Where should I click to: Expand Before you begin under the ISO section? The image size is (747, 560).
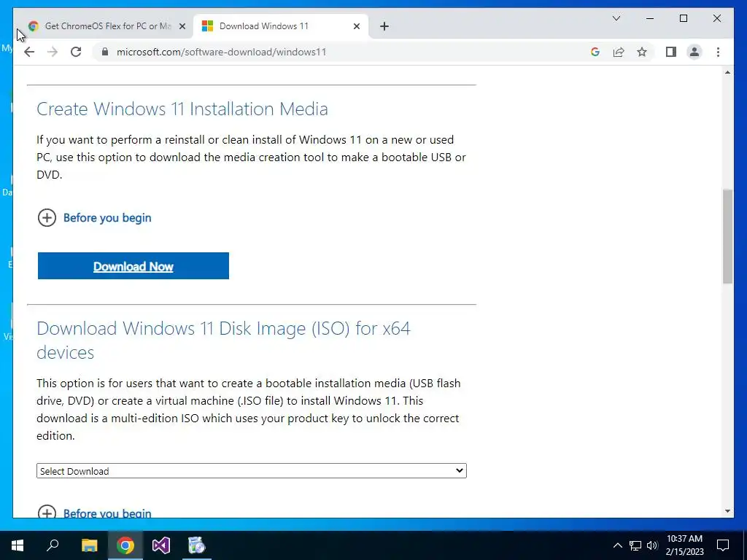point(94,513)
